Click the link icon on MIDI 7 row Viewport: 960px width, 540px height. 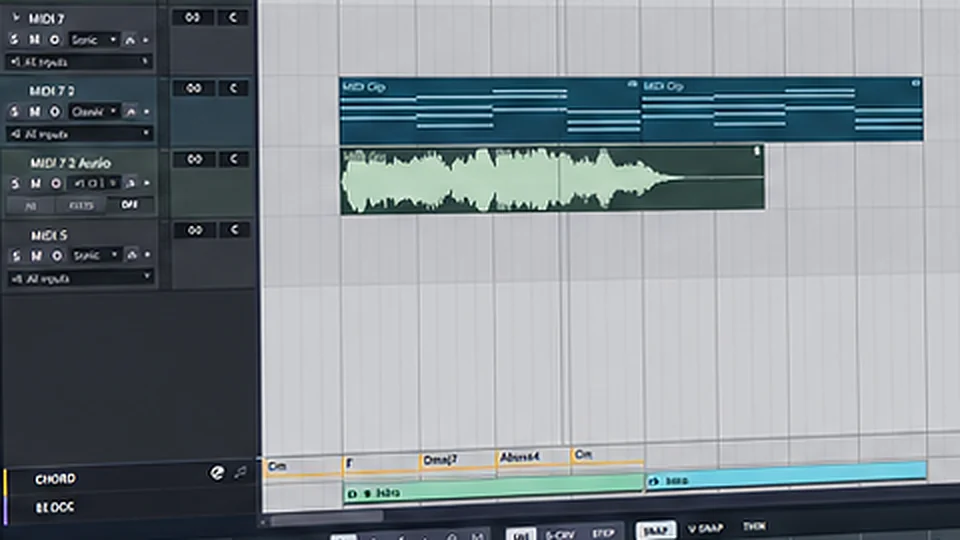coord(192,17)
